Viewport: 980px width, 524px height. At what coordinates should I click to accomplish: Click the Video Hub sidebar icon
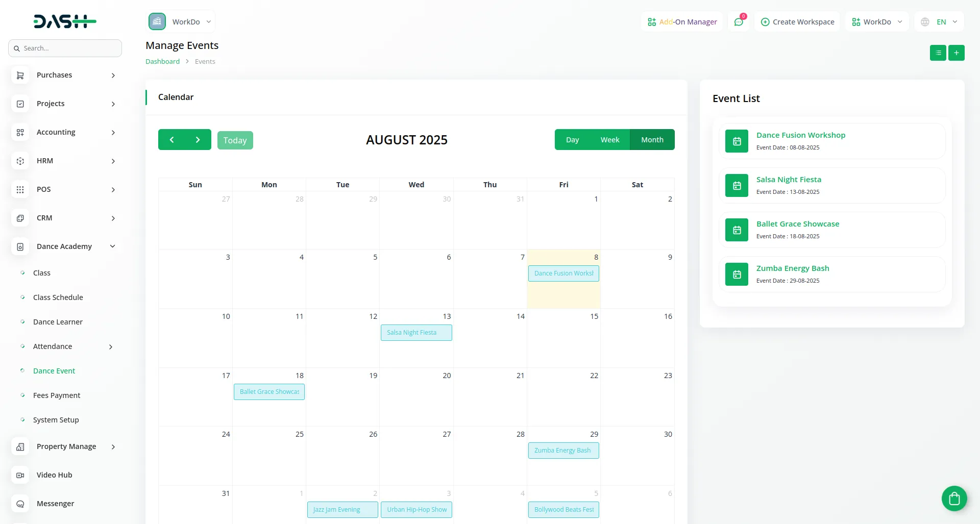20,475
